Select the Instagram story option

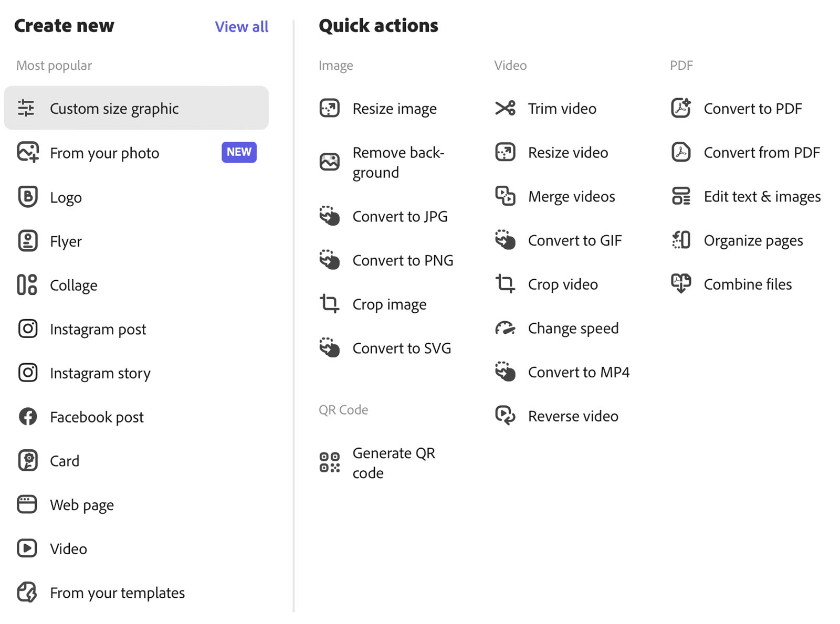click(x=100, y=373)
